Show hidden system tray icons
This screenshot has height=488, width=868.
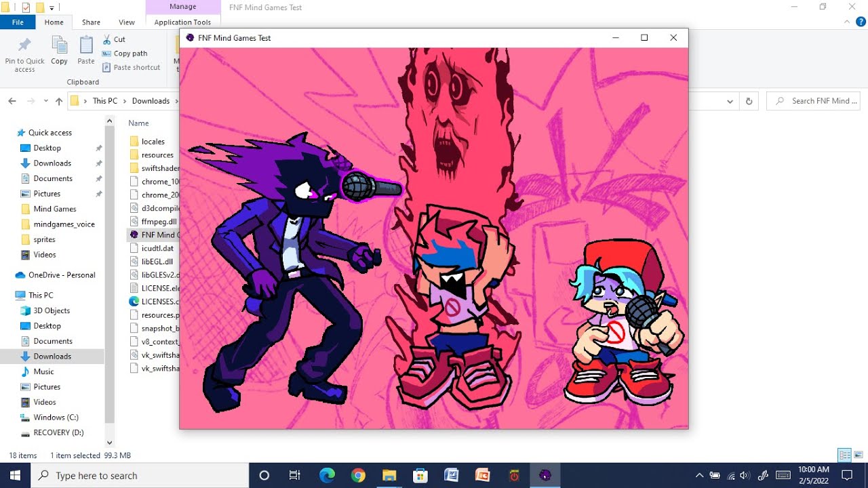(x=699, y=475)
